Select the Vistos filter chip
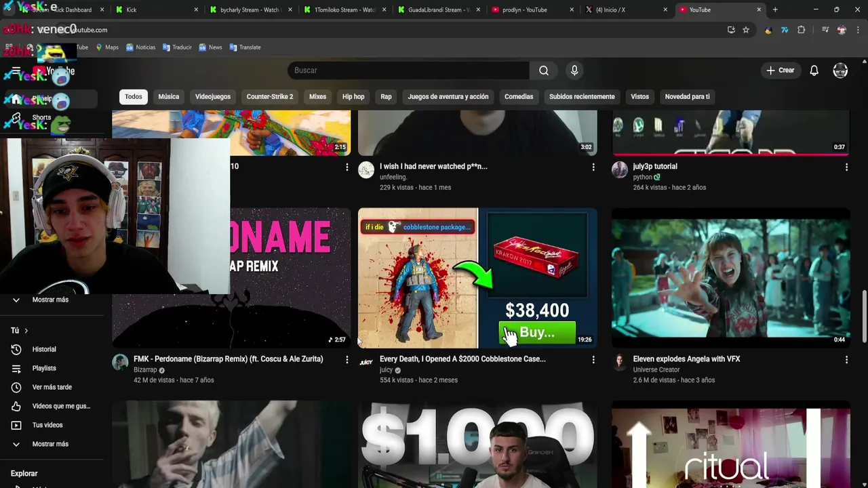The image size is (868, 488). pyautogui.click(x=640, y=96)
